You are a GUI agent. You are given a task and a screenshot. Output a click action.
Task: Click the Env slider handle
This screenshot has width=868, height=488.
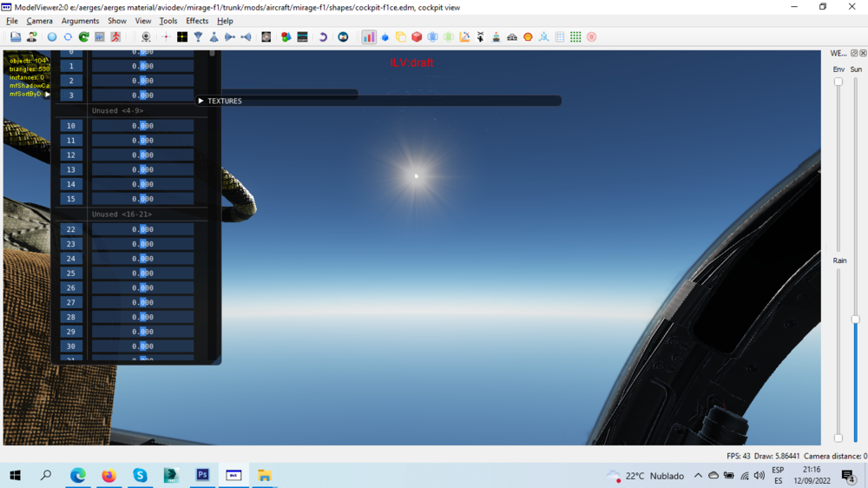pyautogui.click(x=838, y=82)
